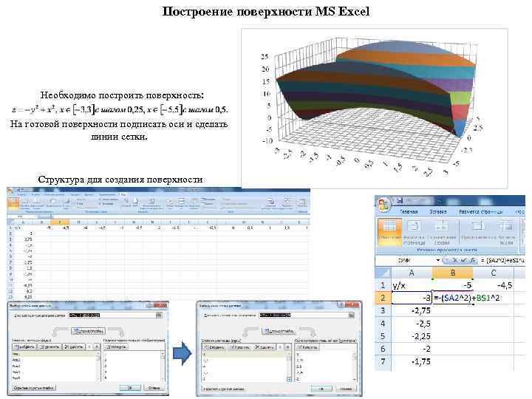Switch to the Главная ribbon tab

(409, 212)
